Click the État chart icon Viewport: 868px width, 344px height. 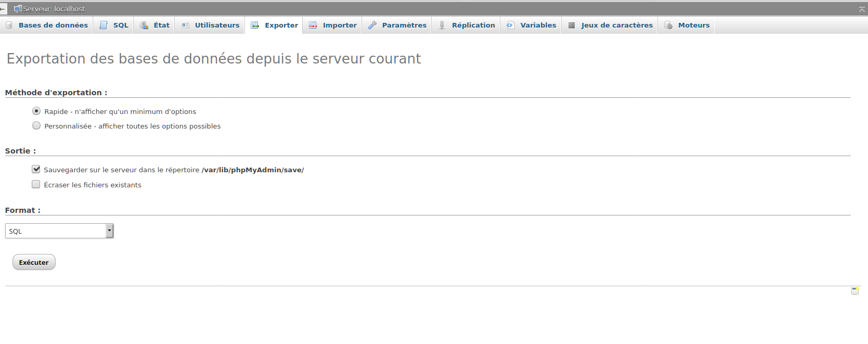point(144,25)
